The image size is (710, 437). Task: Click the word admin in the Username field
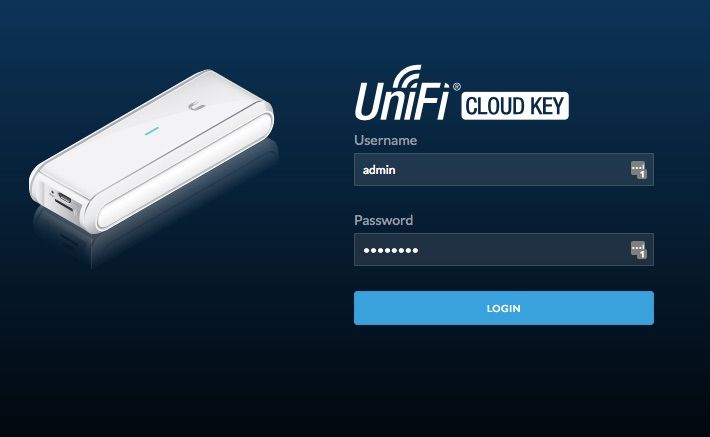point(379,170)
